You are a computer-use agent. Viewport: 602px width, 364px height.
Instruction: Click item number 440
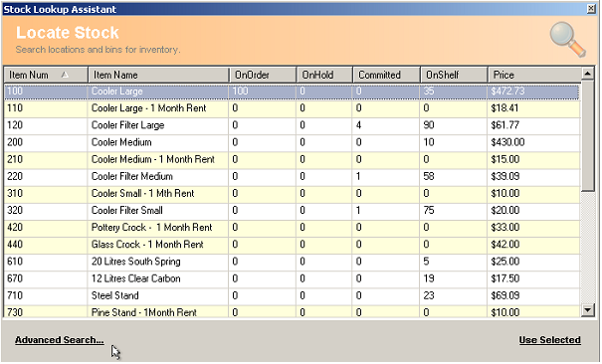click(15, 245)
